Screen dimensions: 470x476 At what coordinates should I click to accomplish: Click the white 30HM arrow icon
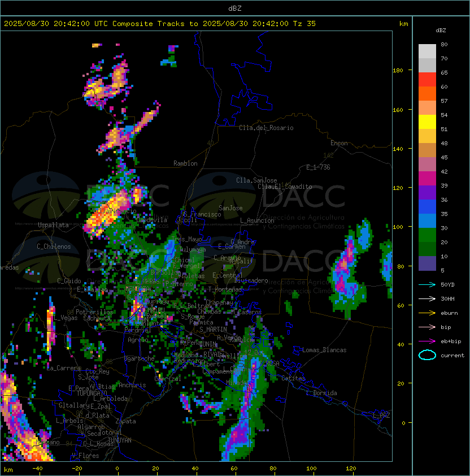(x=427, y=298)
